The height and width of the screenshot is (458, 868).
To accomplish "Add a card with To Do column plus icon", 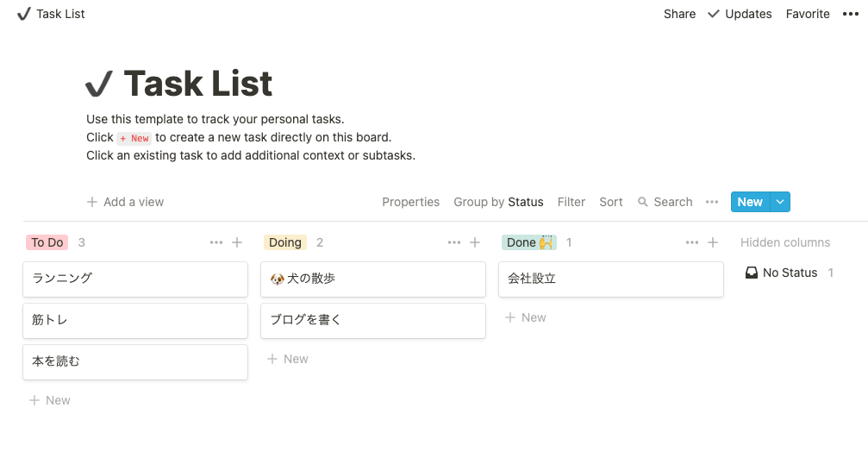I will [x=237, y=242].
